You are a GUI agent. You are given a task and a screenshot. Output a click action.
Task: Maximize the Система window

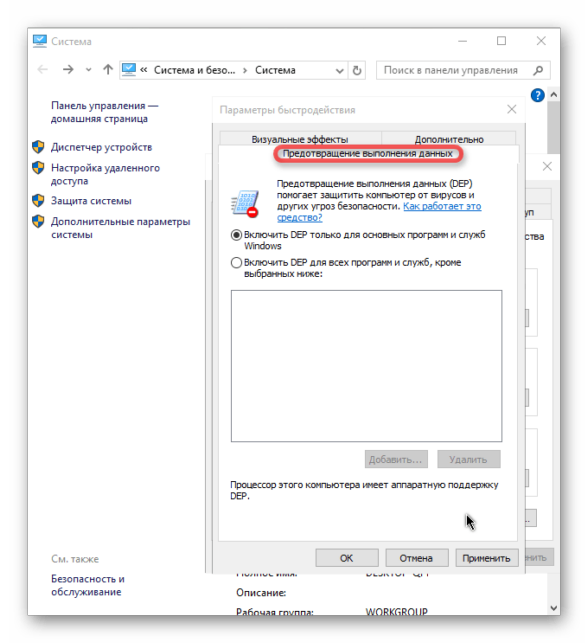click(x=501, y=41)
